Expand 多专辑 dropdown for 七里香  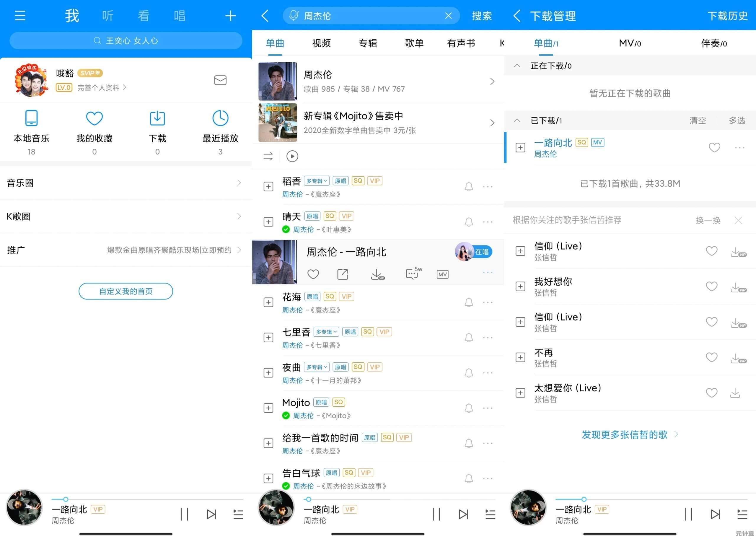pyautogui.click(x=326, y=332)
